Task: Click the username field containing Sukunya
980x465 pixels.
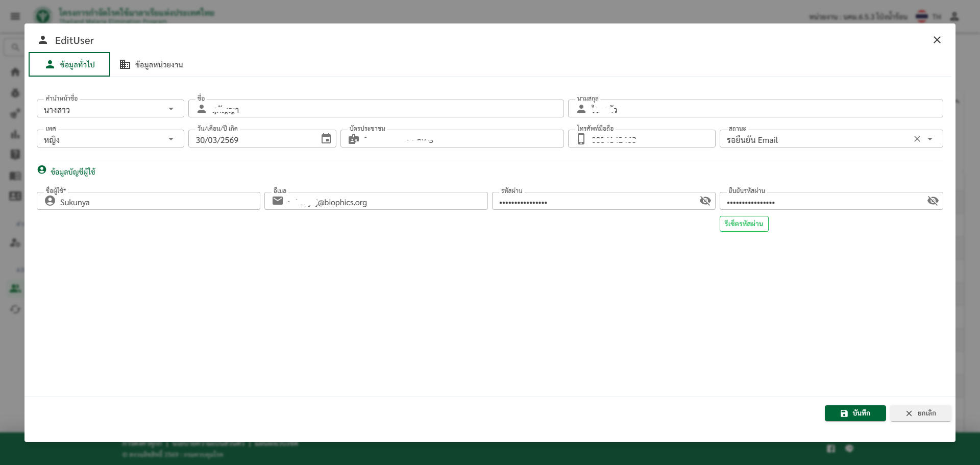Action: pyautogui.click(x=153, y=202)
